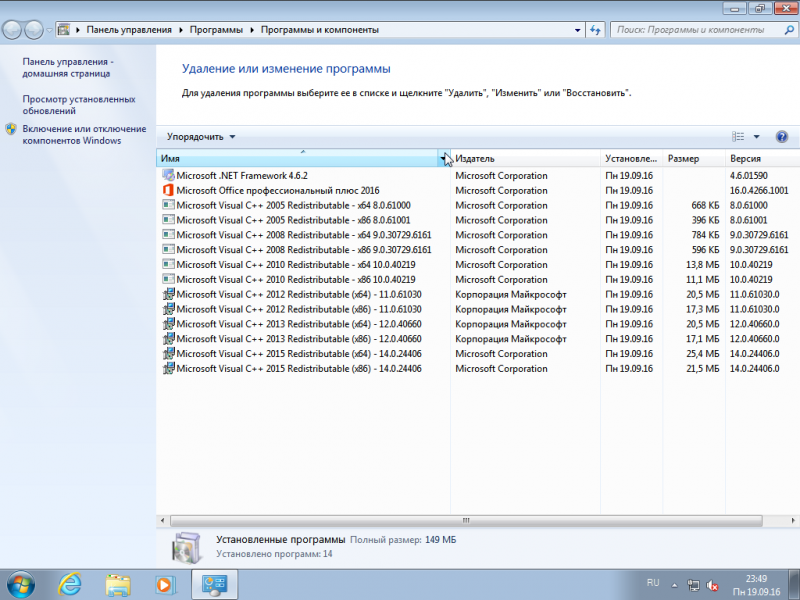Click the search magnifier icon

click(788, 30)
